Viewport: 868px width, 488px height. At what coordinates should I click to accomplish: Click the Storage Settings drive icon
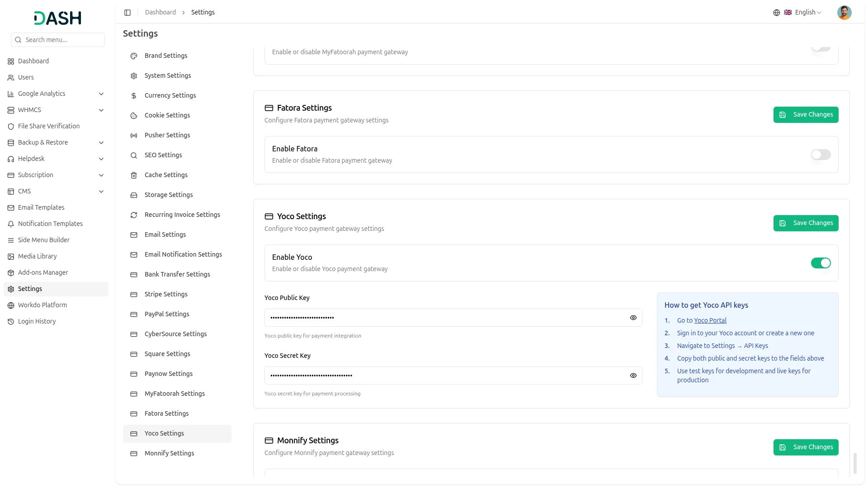(x=134, y=195)
